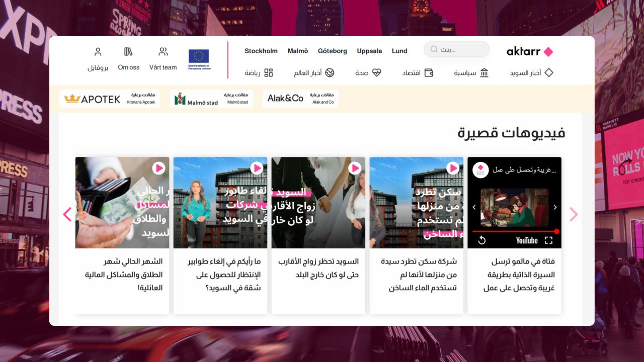Click the Vårt team people icon
The width and height of the screenshot is (644, 362).
[x=163, y=52]
